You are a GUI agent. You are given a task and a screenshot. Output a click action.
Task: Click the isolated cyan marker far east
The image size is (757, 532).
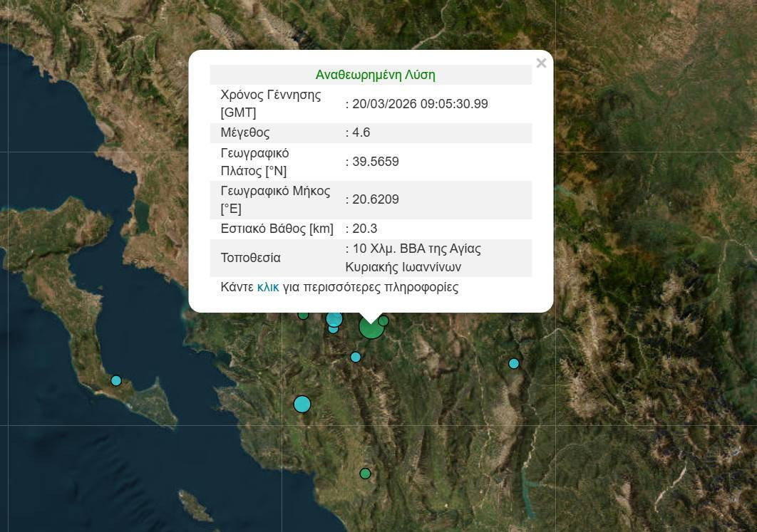tap(514, 363)
